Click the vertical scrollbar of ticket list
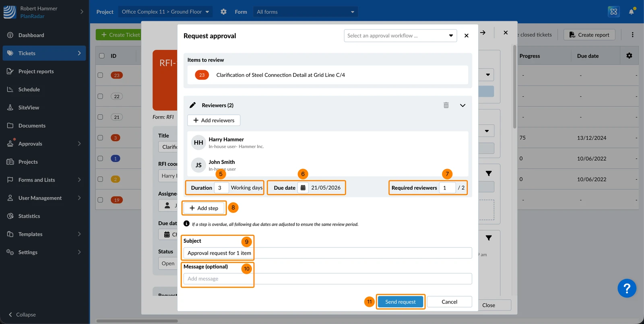The image size is (644, 324). tap(514, 87)
